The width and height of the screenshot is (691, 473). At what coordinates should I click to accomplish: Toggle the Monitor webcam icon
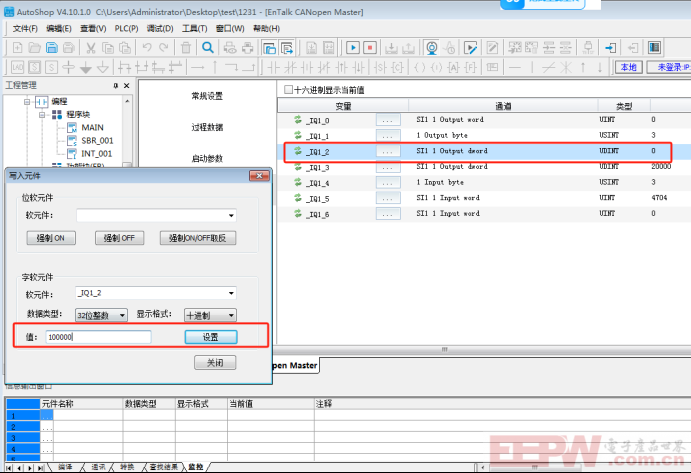click(x=432, y=48)
